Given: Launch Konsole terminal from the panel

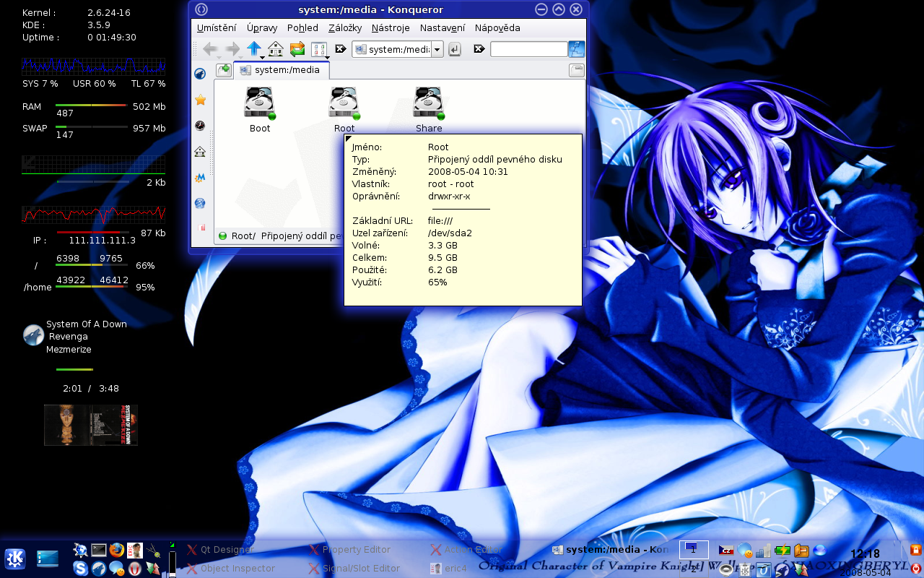Looking at the screenshot, I should pyautogui.click(x=99, y=550).
